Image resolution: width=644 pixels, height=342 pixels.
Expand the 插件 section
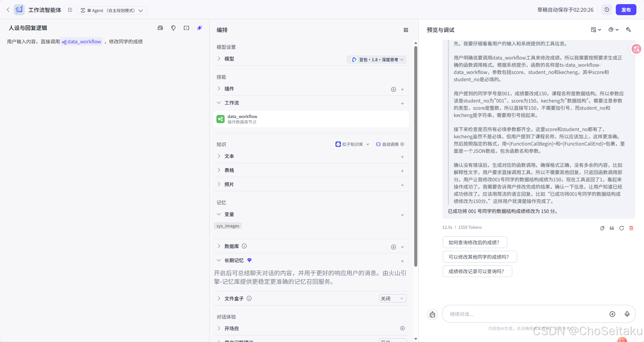219,88
